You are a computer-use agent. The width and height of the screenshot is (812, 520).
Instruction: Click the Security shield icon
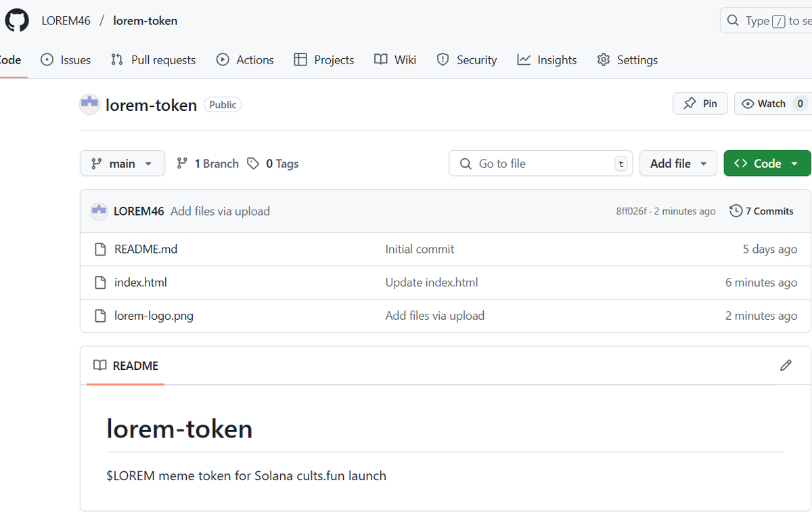point(443,60)
